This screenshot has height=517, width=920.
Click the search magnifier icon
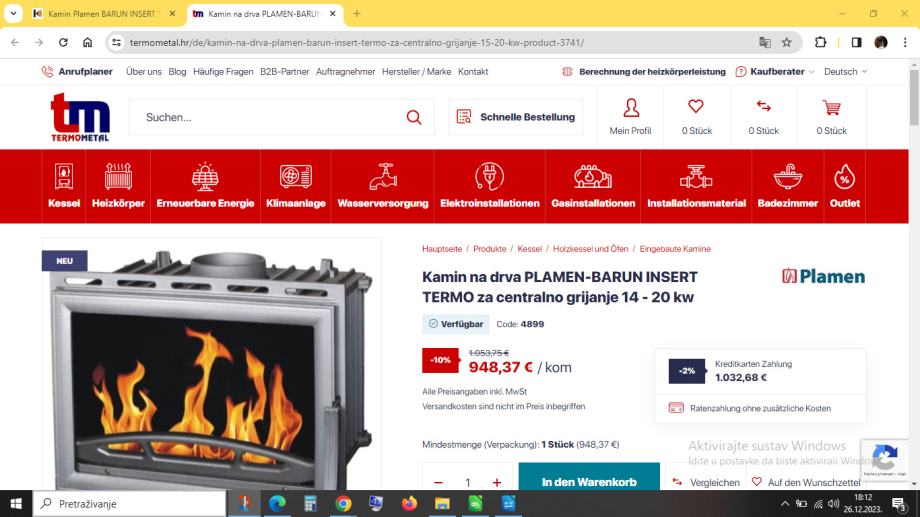414,117
